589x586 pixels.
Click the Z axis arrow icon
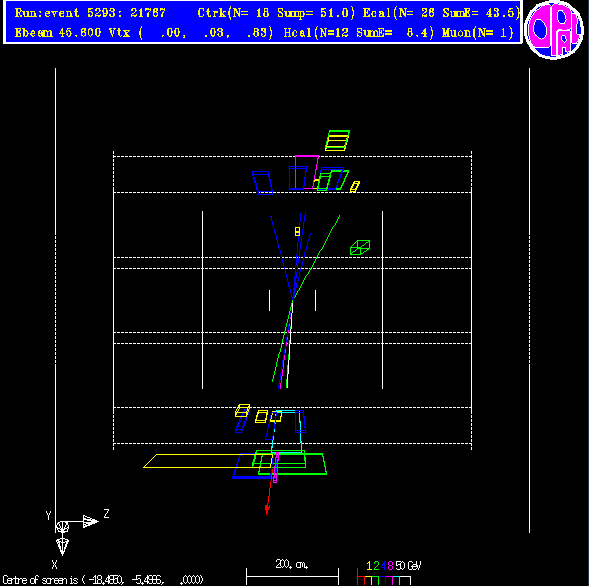coord(91,521)
